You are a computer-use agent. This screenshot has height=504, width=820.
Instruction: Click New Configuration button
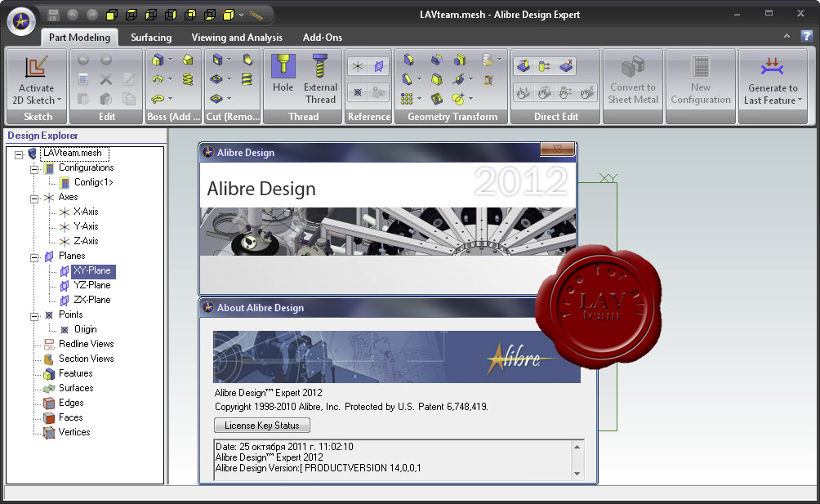(x=701, y=81)
